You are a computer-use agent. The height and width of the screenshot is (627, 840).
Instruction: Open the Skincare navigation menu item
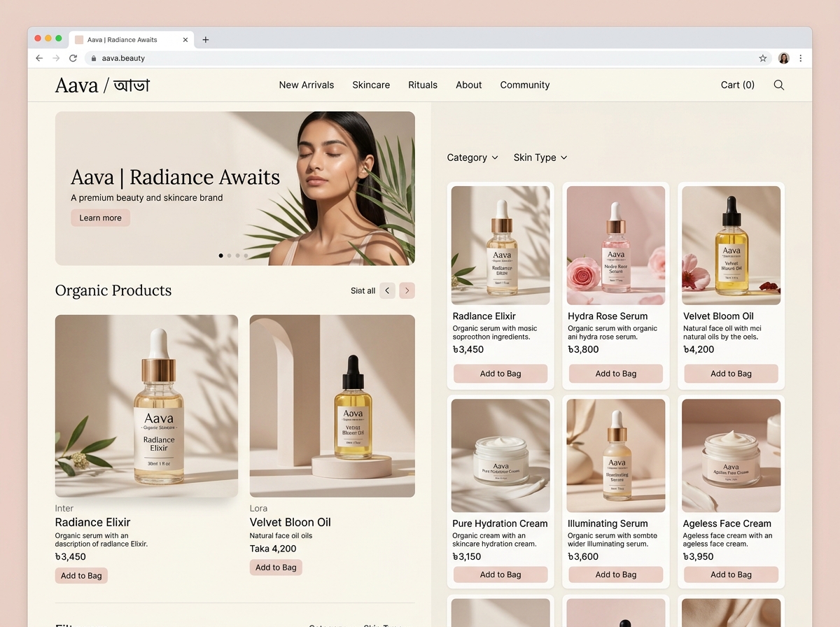pyautogui.click(x=371, y=85)
